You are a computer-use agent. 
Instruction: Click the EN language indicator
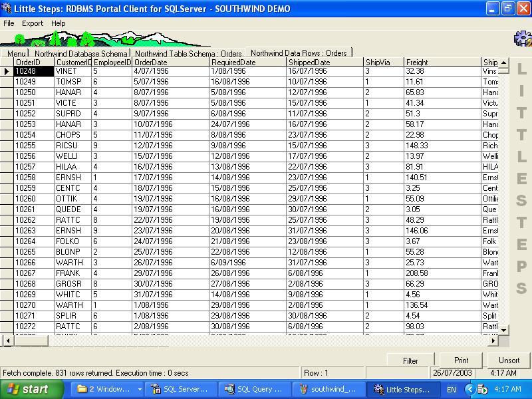point(452,390)
